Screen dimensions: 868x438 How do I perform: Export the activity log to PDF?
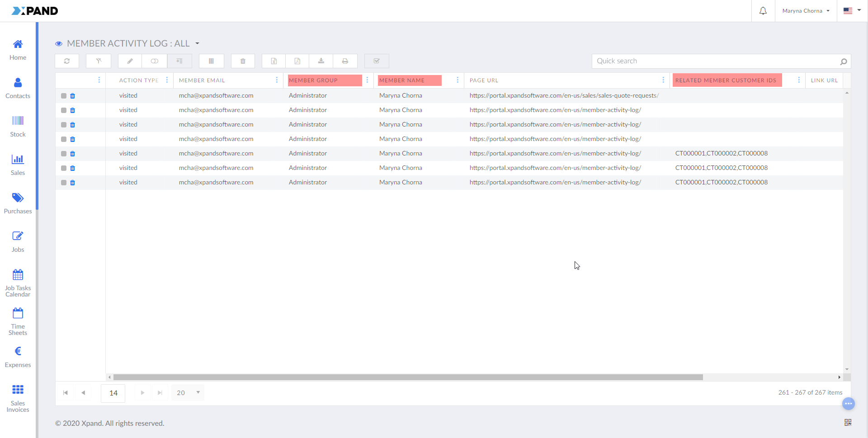click(x=297, y=61)
